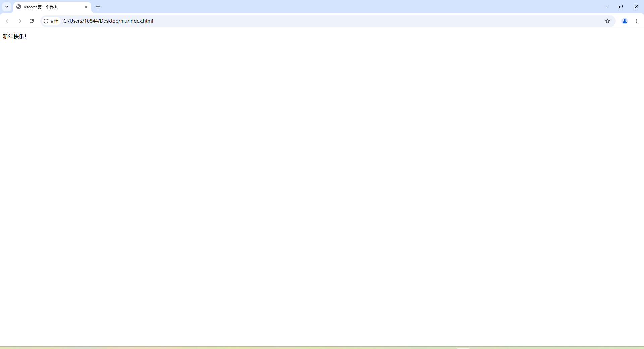Open the three-dot Chrome menu
644x349 pixels.
[x=637, y=21]
